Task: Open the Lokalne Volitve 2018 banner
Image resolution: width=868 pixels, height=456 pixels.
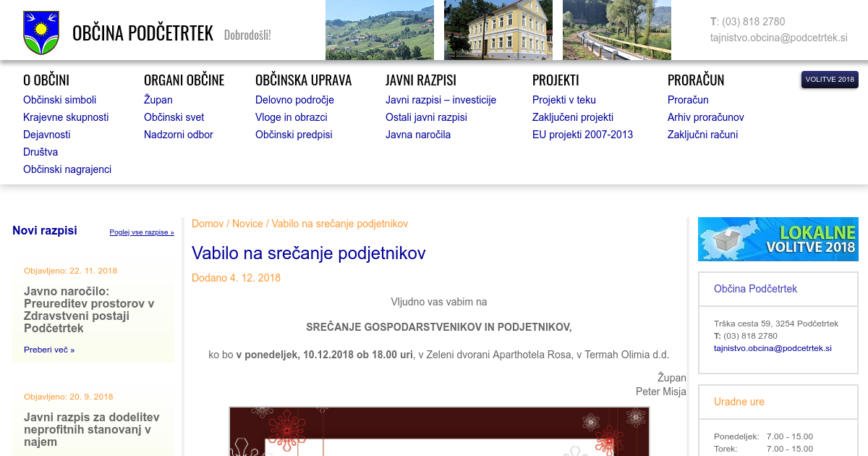Action: pyautogui.click(x=778, y=239)
